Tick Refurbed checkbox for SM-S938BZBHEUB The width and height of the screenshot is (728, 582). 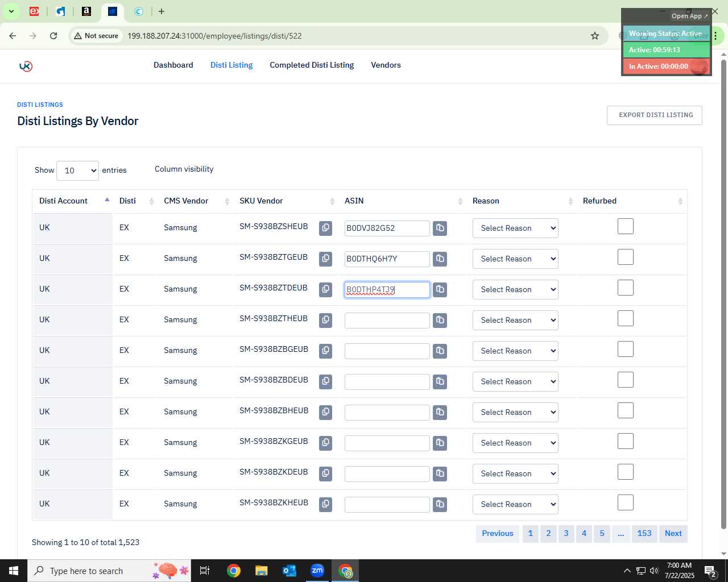click(x=626, y=410)
